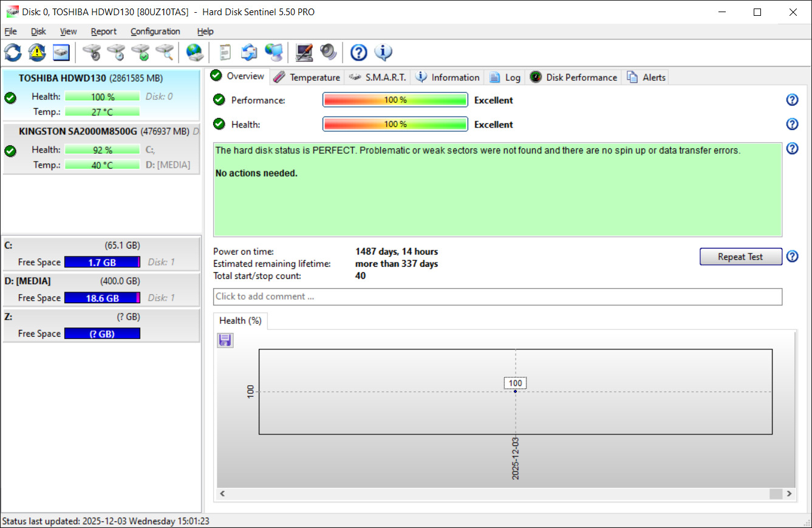Click the globe with disk toolbar icon
This screenshot has height=528, width=812.
click(194, 53)
